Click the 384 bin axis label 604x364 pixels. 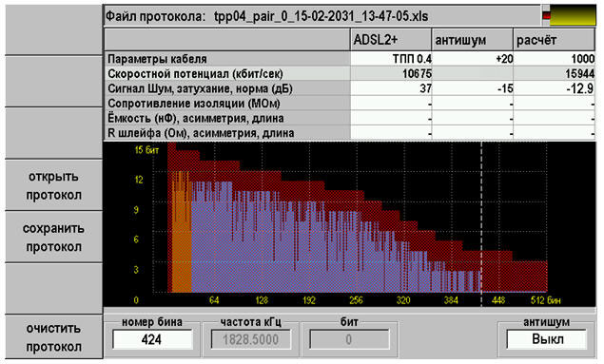(x=451, y=300)
